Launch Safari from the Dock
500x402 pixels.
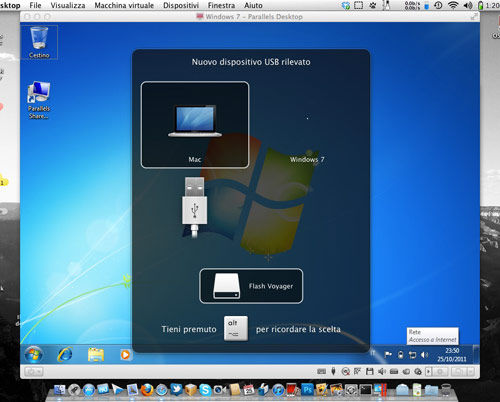coord(162,390)
